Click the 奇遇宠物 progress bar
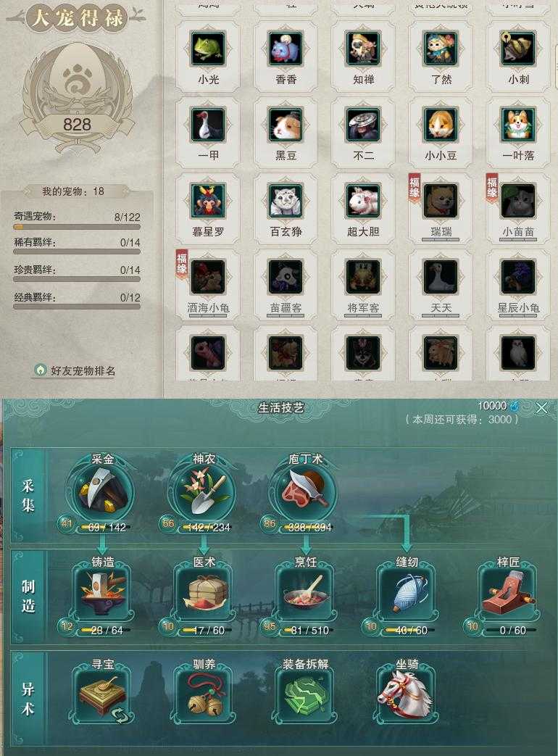This screenshot has width=558, height=756. tap(77, 227)
